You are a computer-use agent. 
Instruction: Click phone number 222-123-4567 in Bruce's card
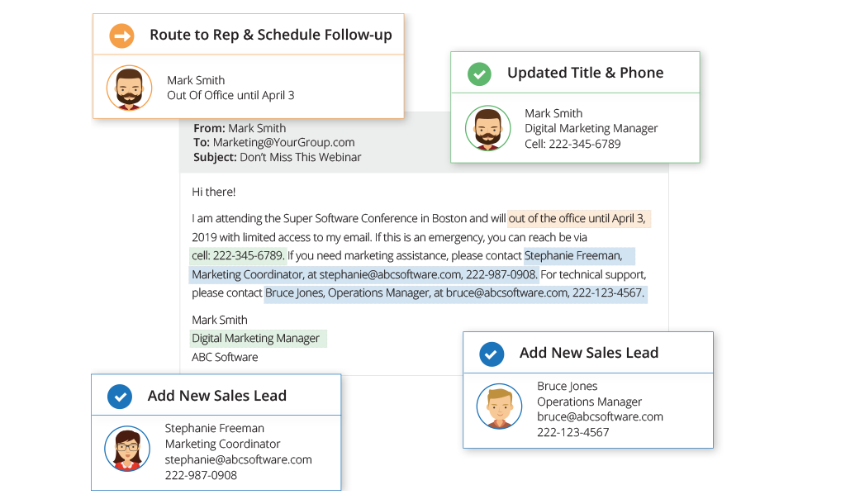click(572, 432)
